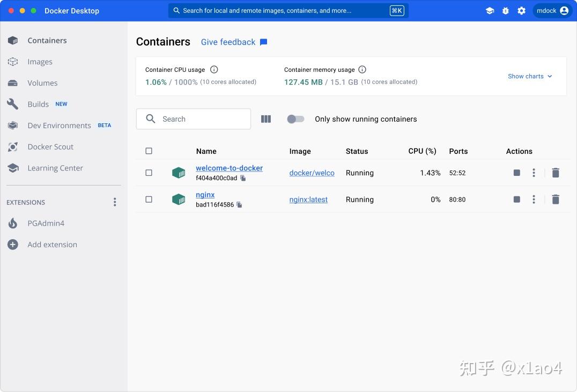Check the select-all containers checkbox

149,151
